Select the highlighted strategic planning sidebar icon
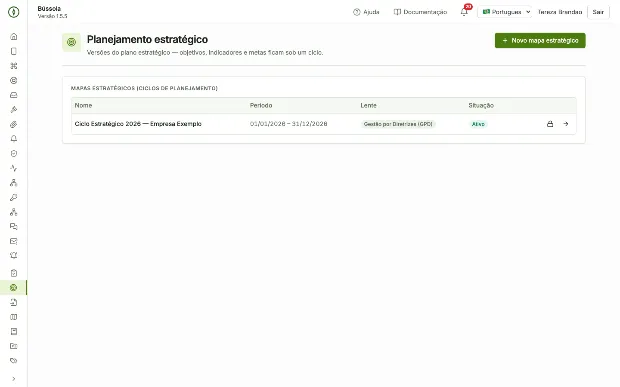 13,287
